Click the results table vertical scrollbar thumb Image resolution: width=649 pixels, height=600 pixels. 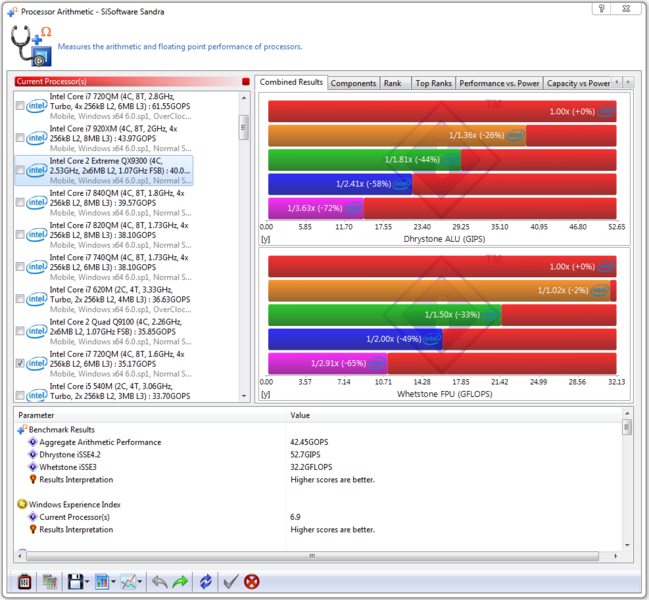(627, 427)
